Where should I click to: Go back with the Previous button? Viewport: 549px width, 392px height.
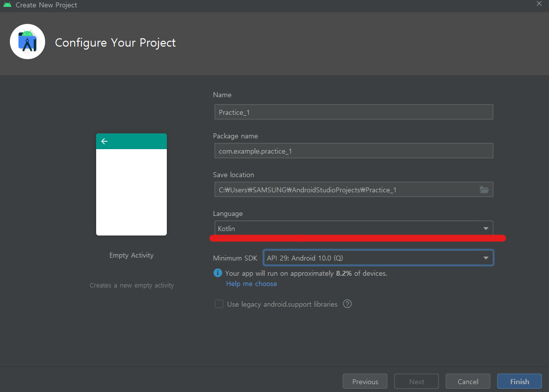365,382
